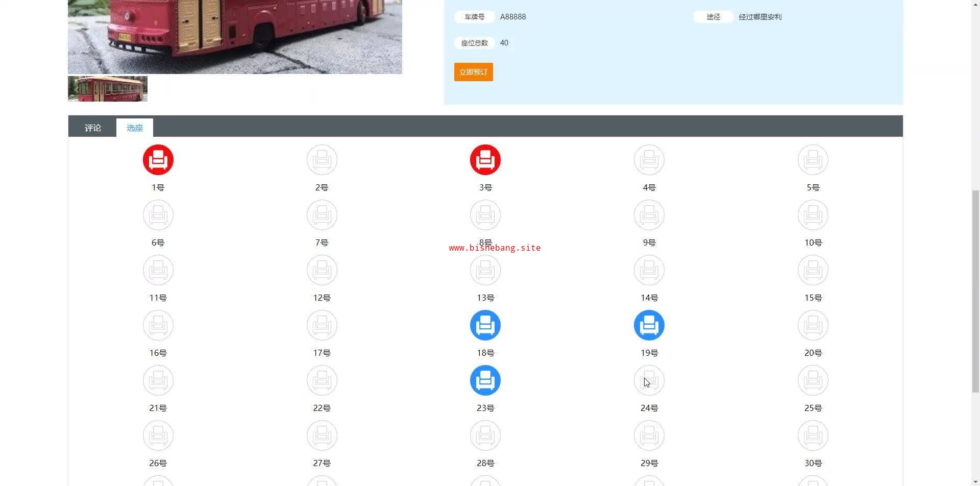Click the 座位总数 label pill
Image resolution: width=980 pixels, height=486 pixels.
475,43
